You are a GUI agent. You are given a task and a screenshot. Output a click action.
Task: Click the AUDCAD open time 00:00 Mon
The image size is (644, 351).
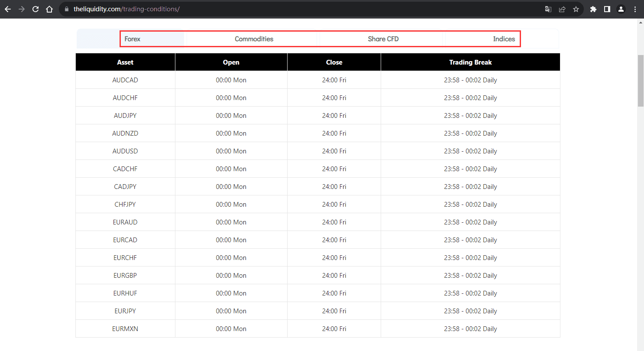(231, 80)
